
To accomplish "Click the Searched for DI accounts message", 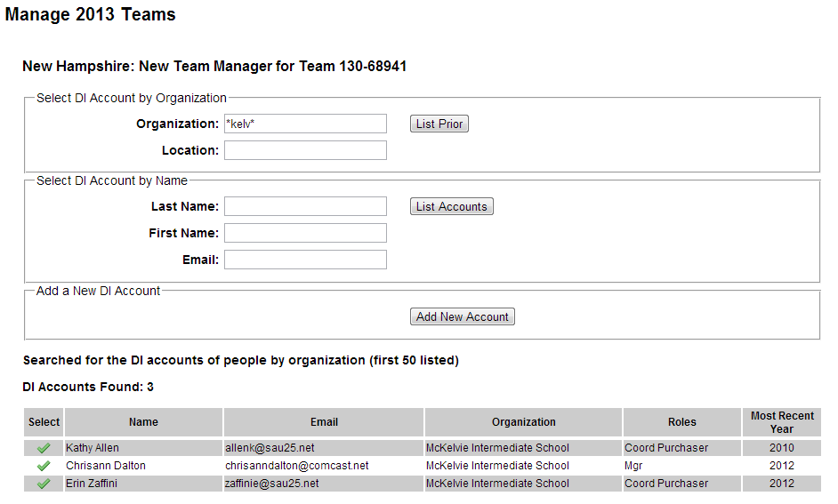I will 240,360.
